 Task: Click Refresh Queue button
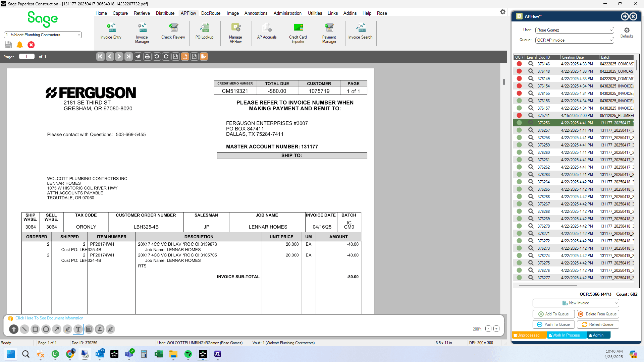(x=598, y=324)
